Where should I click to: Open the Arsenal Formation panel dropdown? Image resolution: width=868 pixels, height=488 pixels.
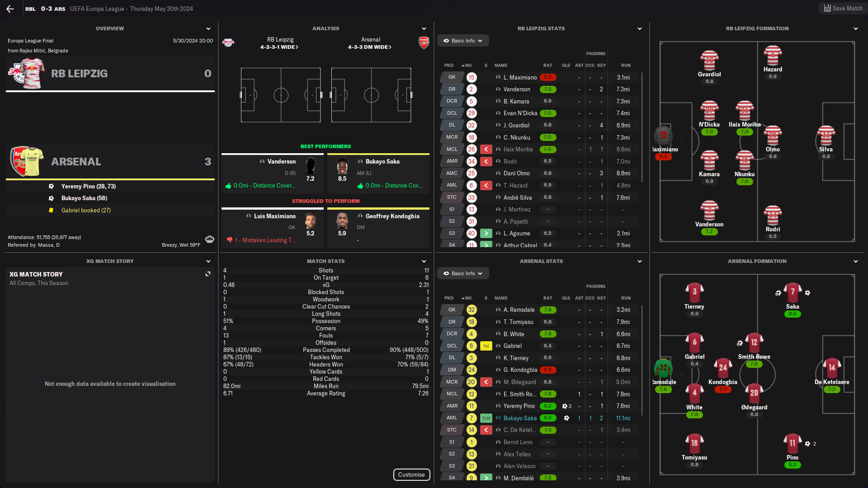tap(856, 261)
